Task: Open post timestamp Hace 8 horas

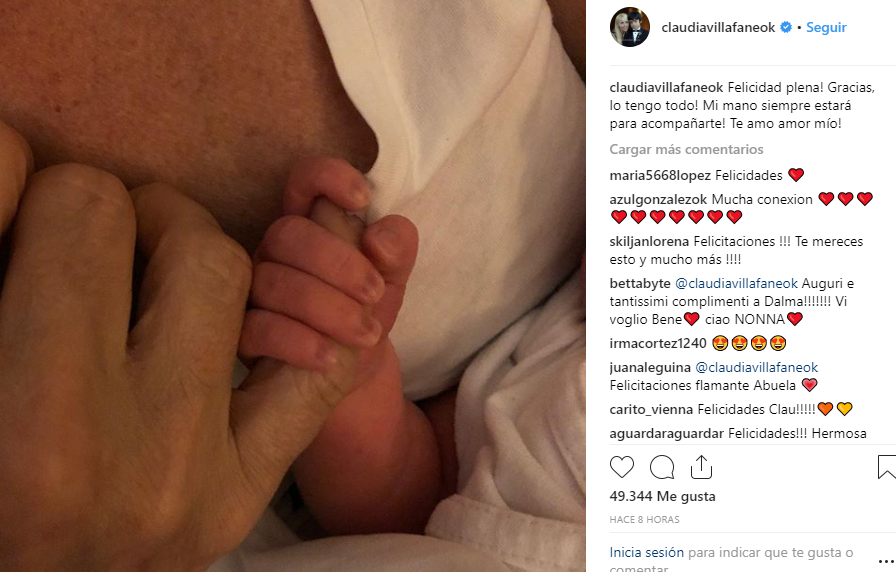Action: 645,519
